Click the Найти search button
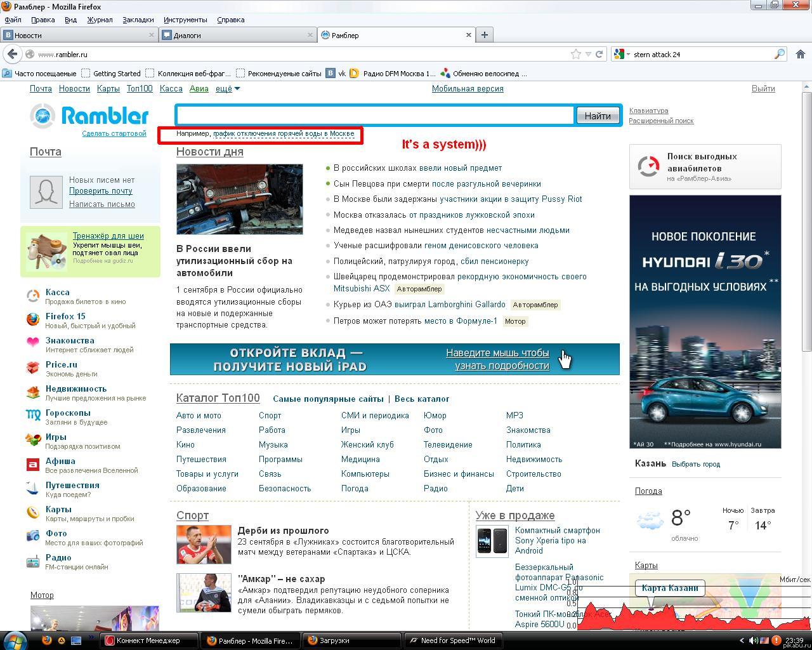 tap(598, 116)
